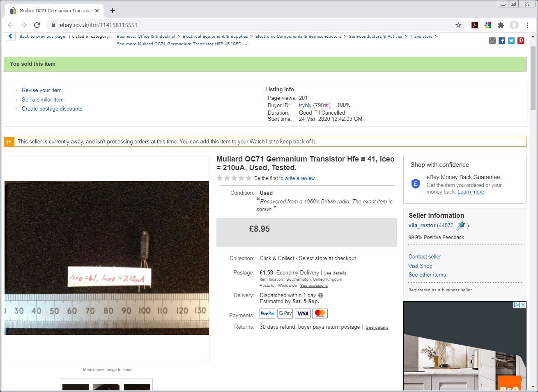
Task: Click the Mastercard payment logo
Action: [320, 314]
